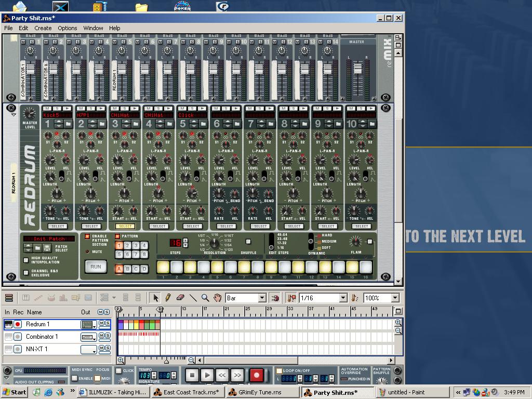This screenshot has height=399, width=532.
Task: Open the Edit menu
Action: coord(23,28)
